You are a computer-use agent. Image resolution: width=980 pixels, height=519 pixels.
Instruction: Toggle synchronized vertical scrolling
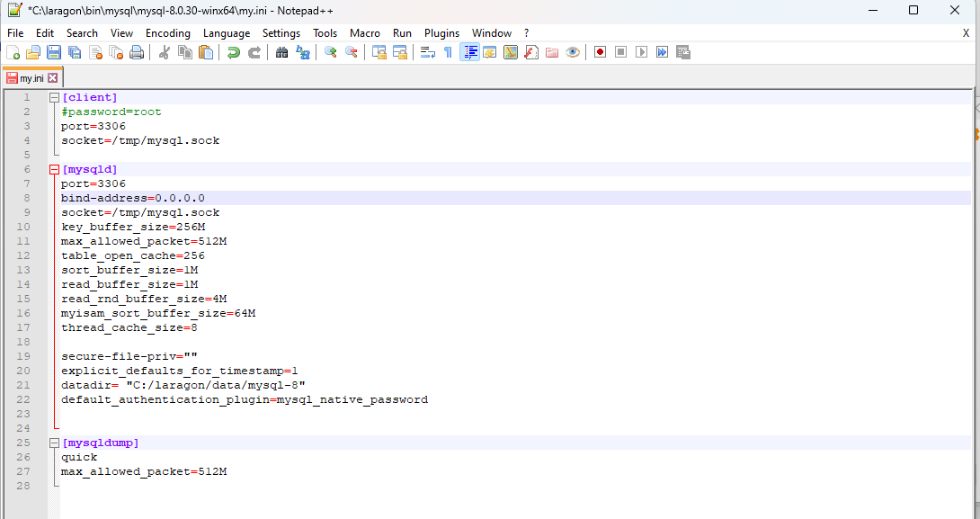coord(379,52)
